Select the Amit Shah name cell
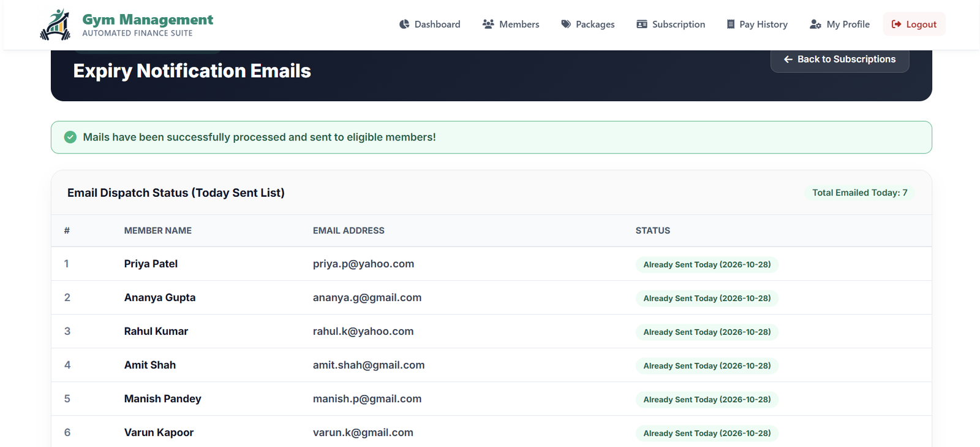This screenshot has width=980, height=447. (x=150, y=365)
